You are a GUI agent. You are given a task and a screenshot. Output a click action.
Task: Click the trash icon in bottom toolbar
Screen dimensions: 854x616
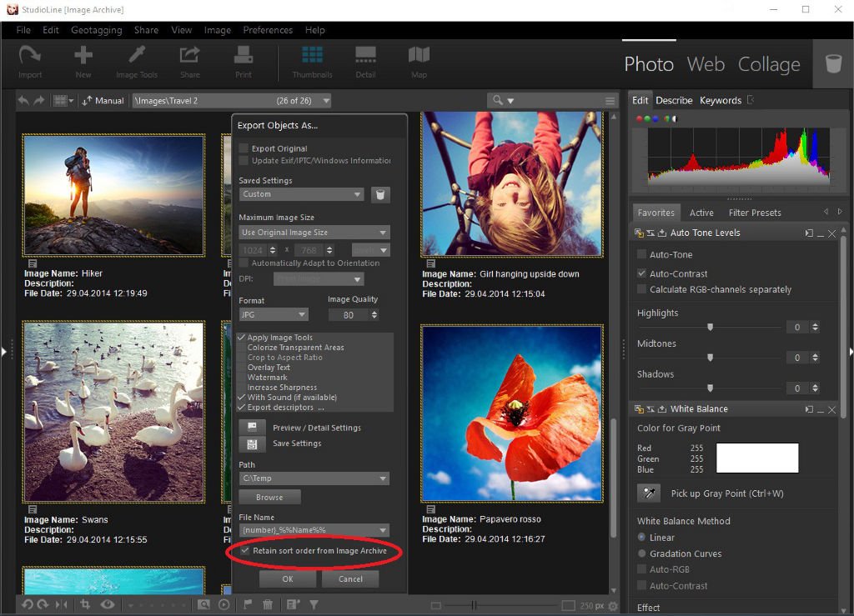click(x=268, y=604)
